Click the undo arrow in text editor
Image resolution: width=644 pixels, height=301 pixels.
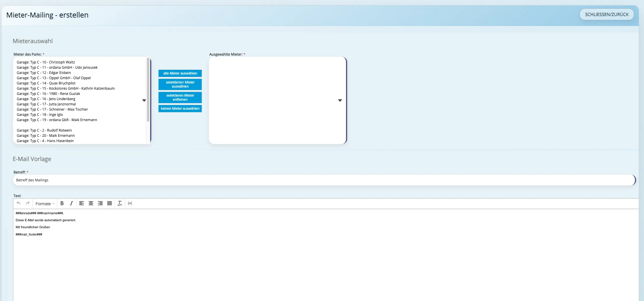click(x=19, y=203)
